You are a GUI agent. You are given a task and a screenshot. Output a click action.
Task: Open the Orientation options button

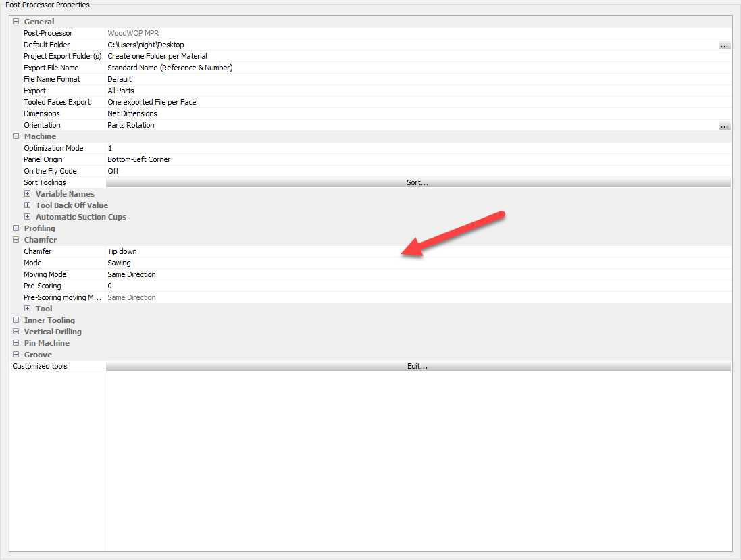(724, 125)
